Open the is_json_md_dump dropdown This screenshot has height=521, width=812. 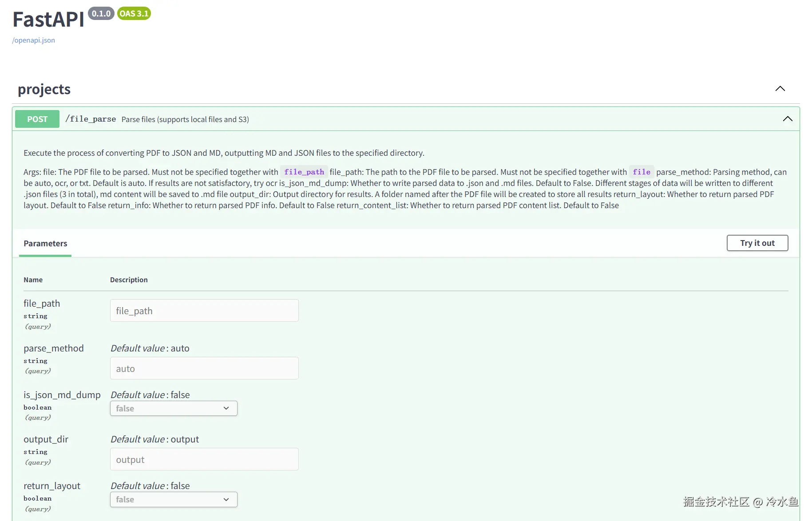click(174, 408)
